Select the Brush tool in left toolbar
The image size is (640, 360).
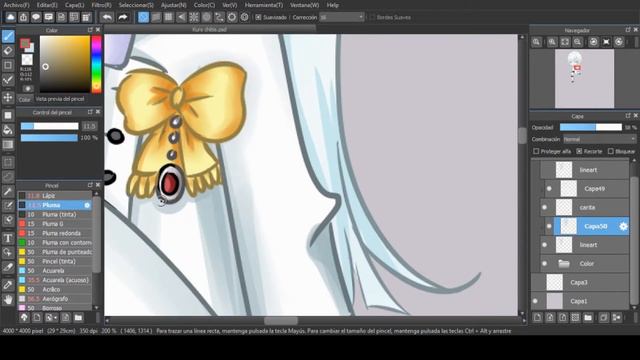click(x=8, y=36)
